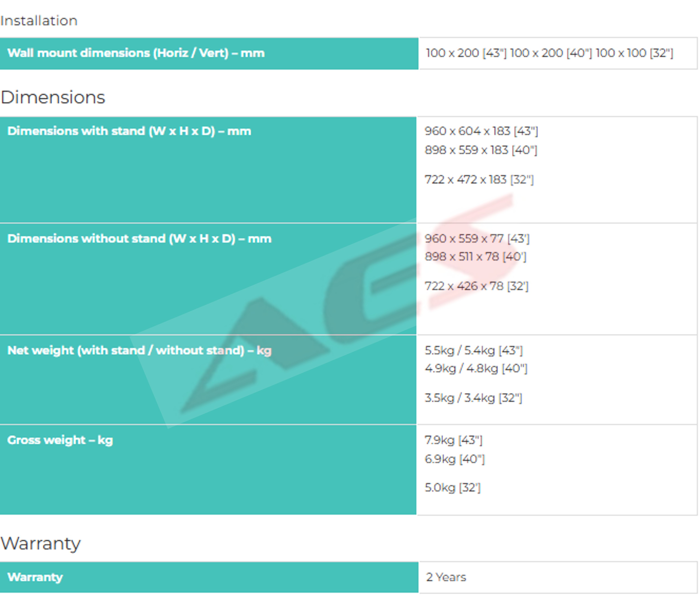Click 3.5kg / 3.4kg [32"] weight value
The image size is (700, 598).
pyautogui.click(x=473, y=398)
